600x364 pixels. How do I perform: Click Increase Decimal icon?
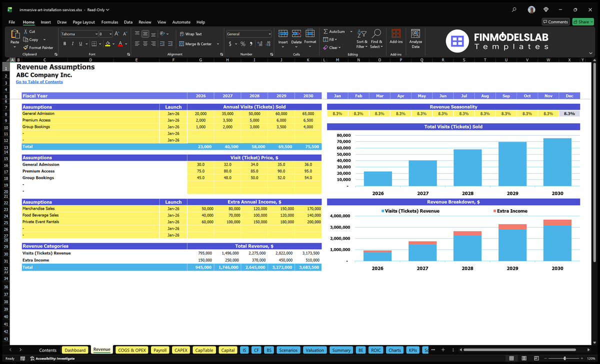(x=259, y=44)
